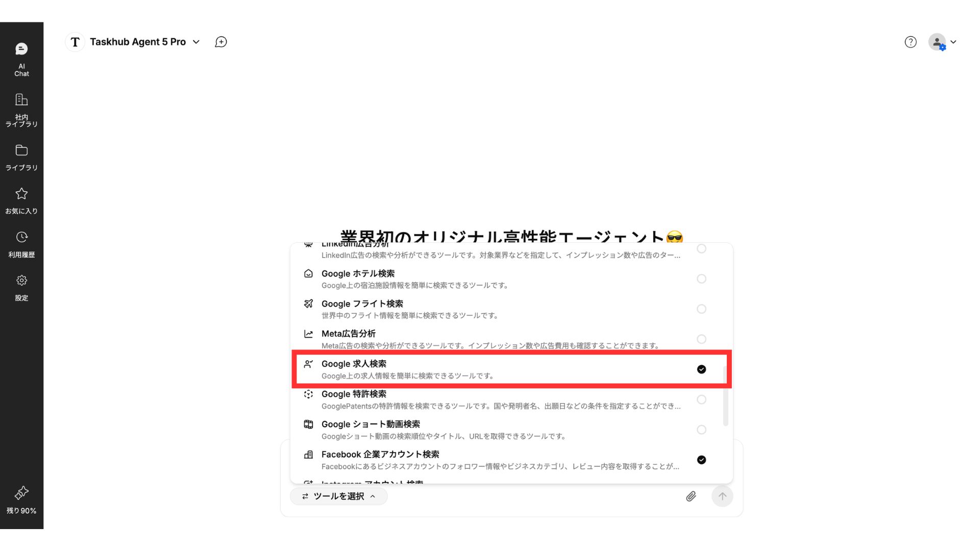Open AI Chat from the sidebar
980x551 pixels.
21,60
